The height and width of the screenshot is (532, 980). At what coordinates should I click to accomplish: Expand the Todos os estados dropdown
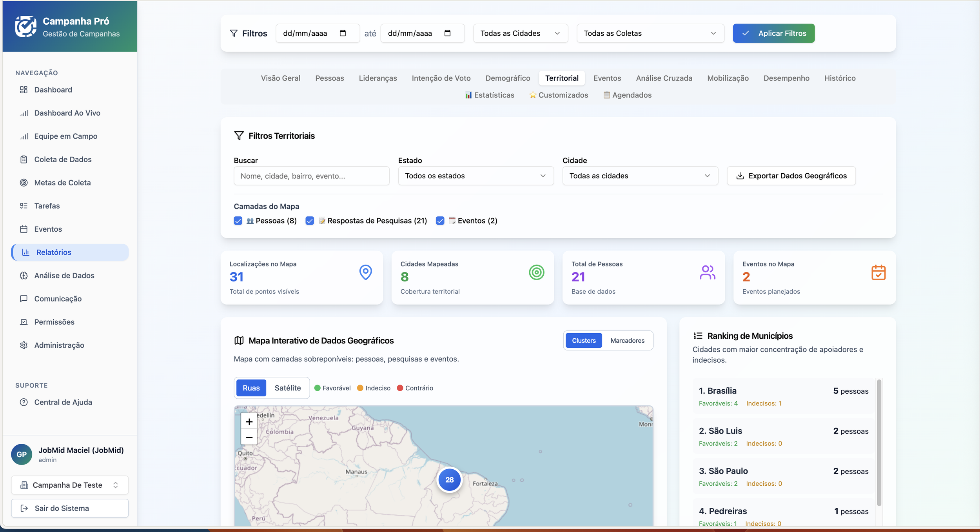click(475, 176)
